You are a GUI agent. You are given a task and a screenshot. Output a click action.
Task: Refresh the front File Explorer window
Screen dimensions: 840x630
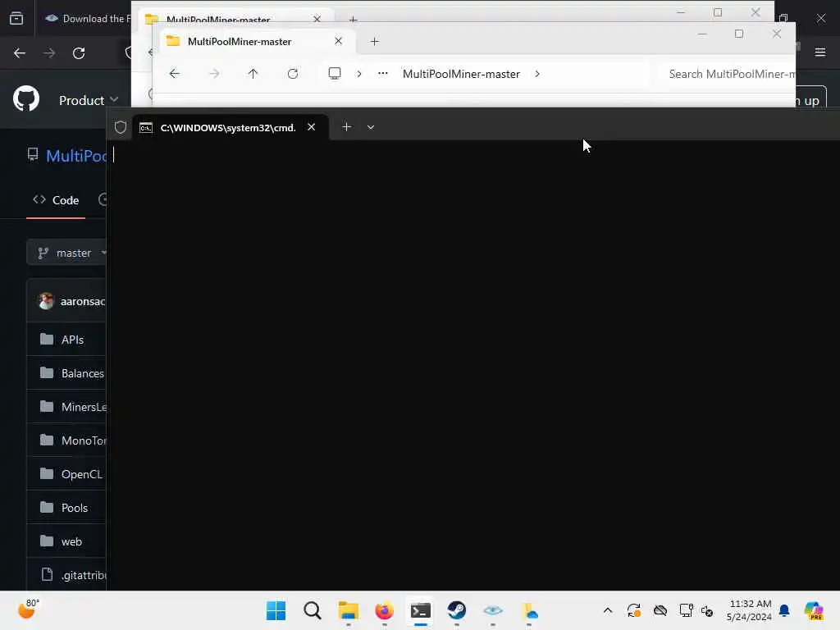pyautogui.click(x=293, y=73)
